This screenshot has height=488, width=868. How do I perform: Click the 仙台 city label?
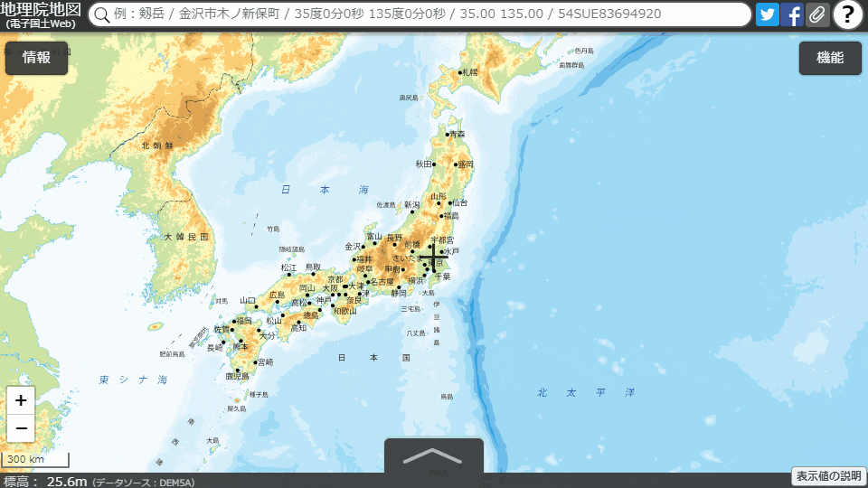(459, 202)
